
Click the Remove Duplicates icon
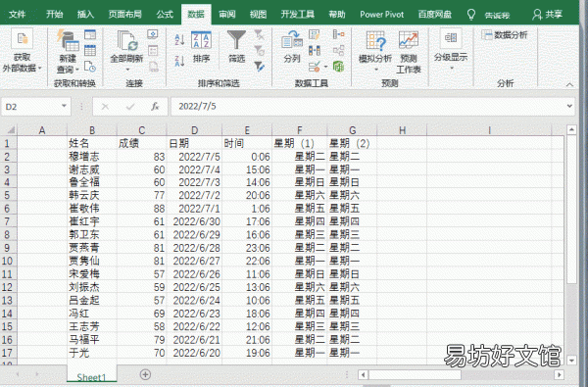coord(315,51)
